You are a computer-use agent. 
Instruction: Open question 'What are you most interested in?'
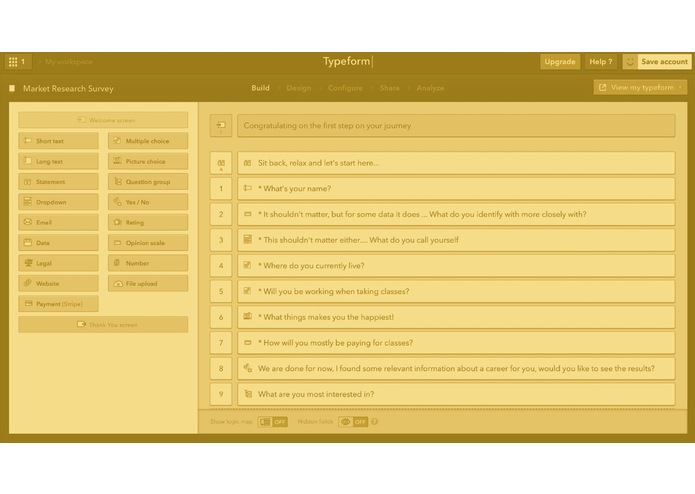coord(456,394)
